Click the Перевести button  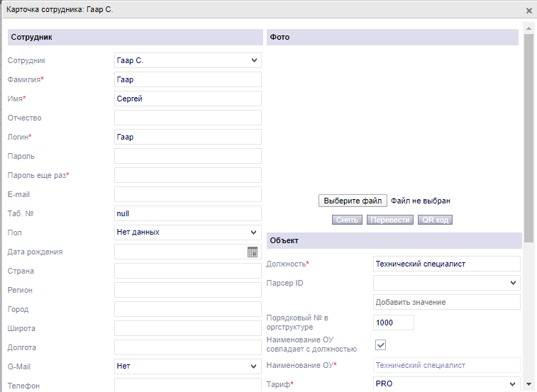(389, 220)
